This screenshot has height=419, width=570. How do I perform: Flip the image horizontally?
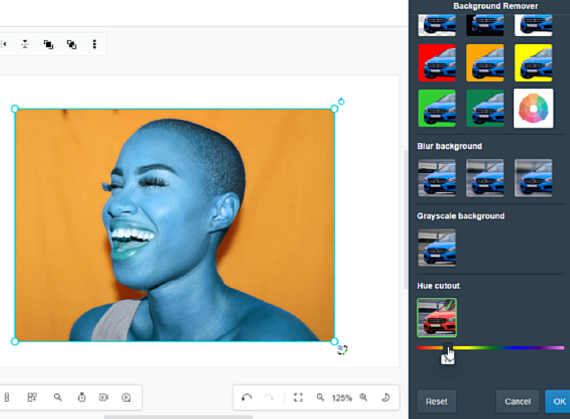(x=3, y=44)
